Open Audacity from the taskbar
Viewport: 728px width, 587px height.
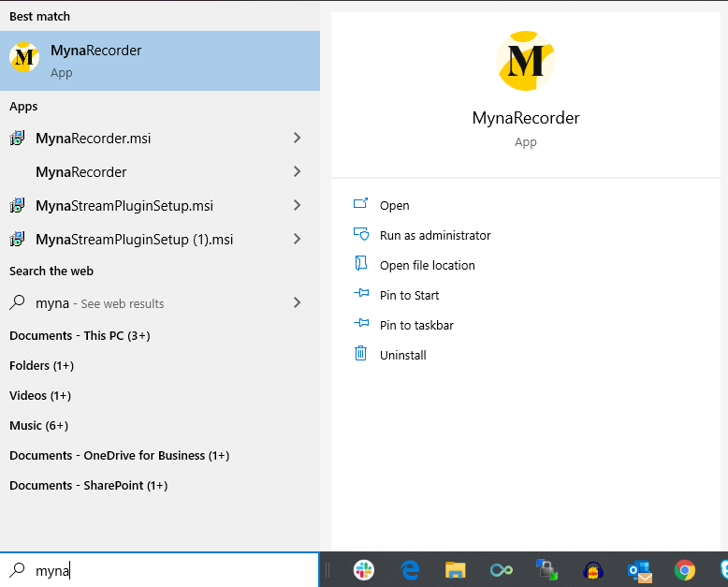(x=593, y=570)
